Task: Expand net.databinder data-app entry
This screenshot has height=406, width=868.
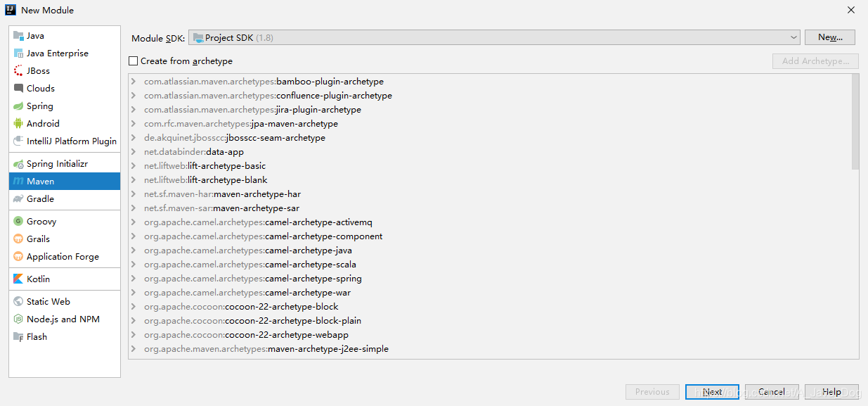Action: [134, 152]
